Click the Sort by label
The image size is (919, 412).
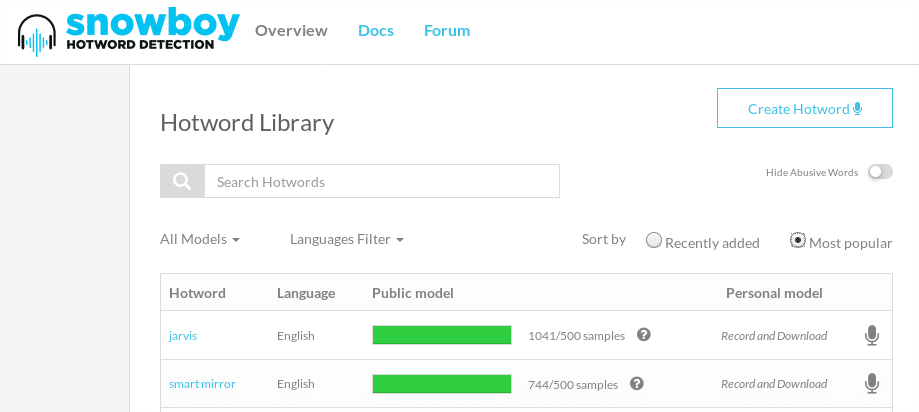coord(604,240)
